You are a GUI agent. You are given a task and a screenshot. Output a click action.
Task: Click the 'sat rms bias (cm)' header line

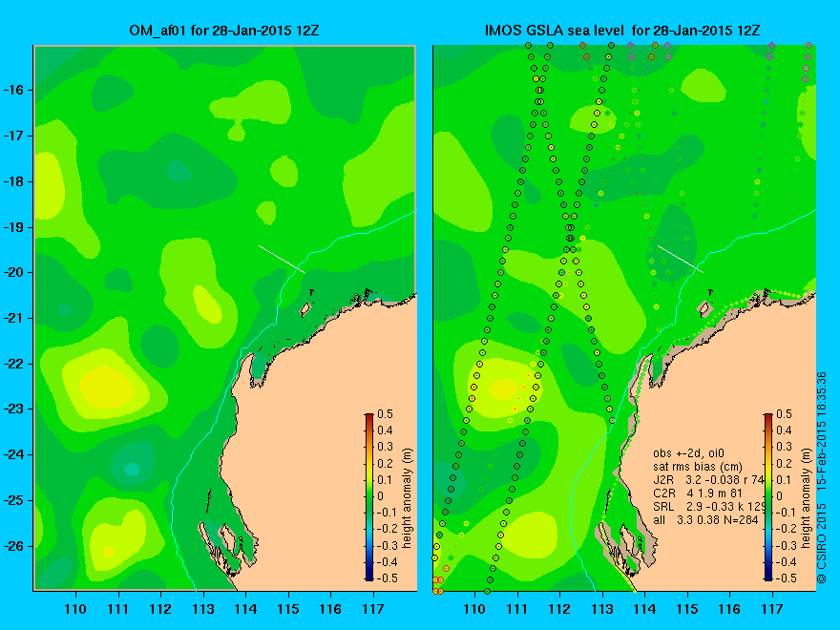coord(698,467)
